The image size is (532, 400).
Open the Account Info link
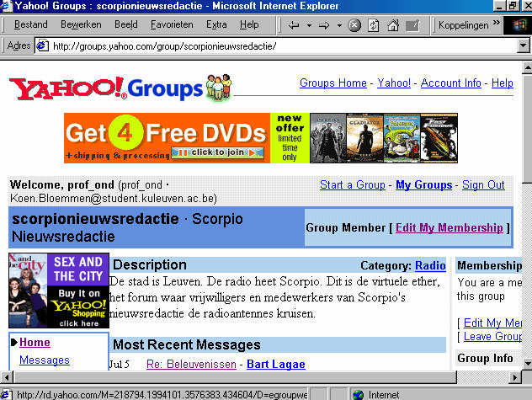[x=451, y=83]
